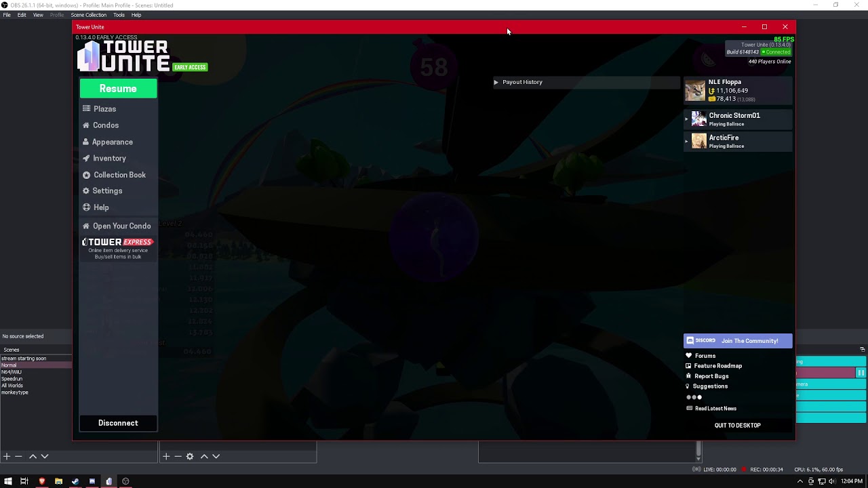Screen dimensions: 868x488
Task: Remove scene with Scenes minus icon
Action: tap(18, 457)
